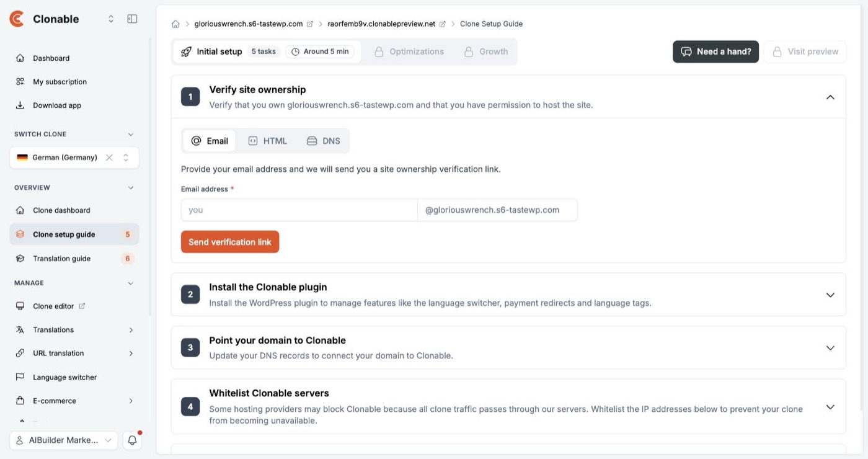The height and width of the screenshot is (459, 868).
Task: Open the AIBuilder Marke... account dropdown
Action: pos(64,440)
